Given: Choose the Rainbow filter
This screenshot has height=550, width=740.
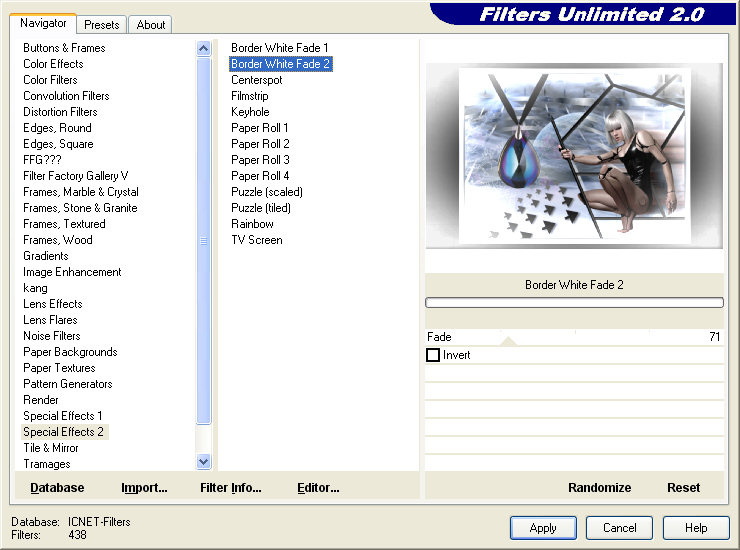Looking at the screenshot, I should (252, 224).
